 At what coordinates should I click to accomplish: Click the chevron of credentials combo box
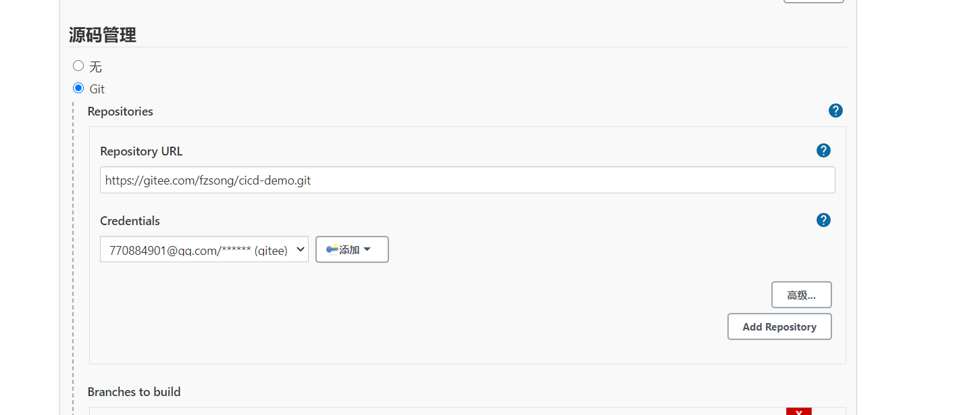(x=300, y=249)
